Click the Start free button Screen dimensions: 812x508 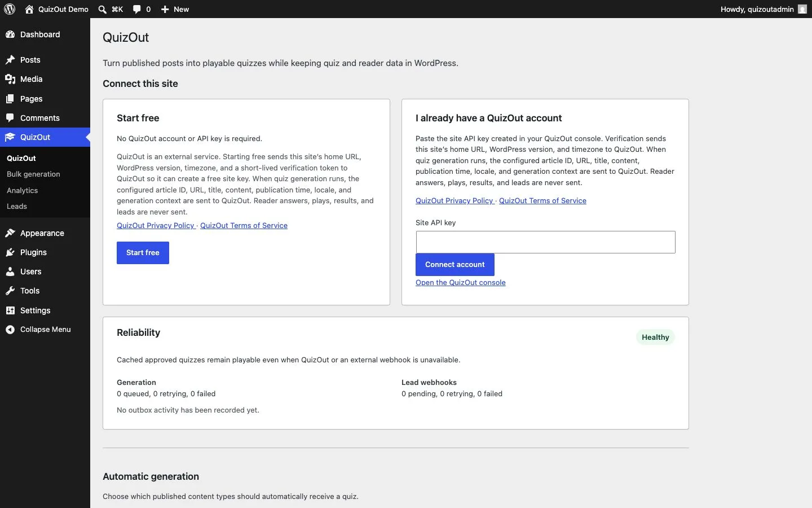[x=143, y=253]
